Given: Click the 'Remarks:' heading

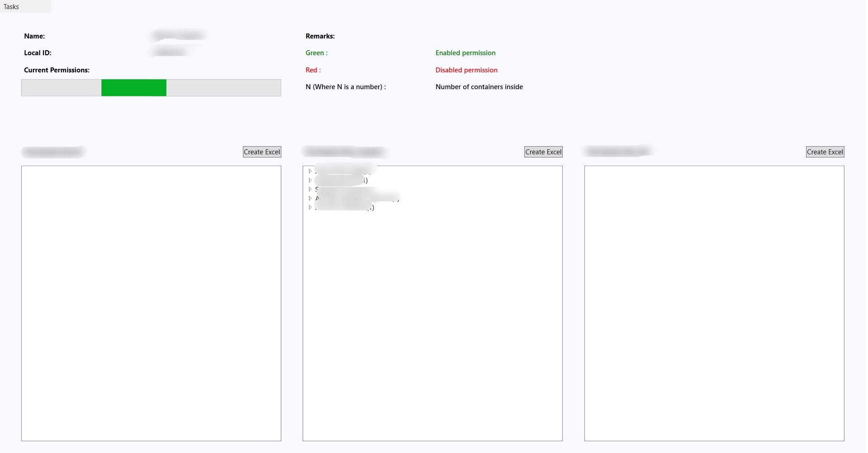Looking at the screenshot, I should click(x=320, y=36).
